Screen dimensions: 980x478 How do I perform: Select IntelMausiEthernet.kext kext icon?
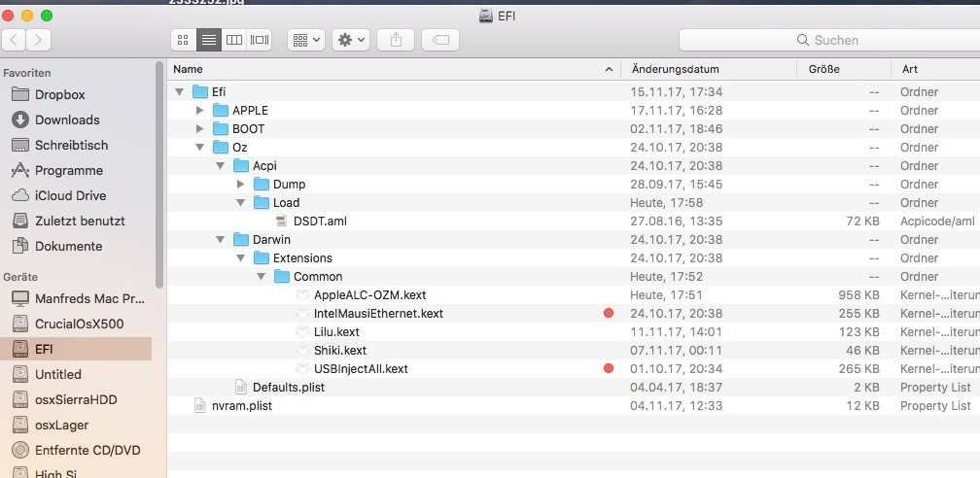pos(302,313)
